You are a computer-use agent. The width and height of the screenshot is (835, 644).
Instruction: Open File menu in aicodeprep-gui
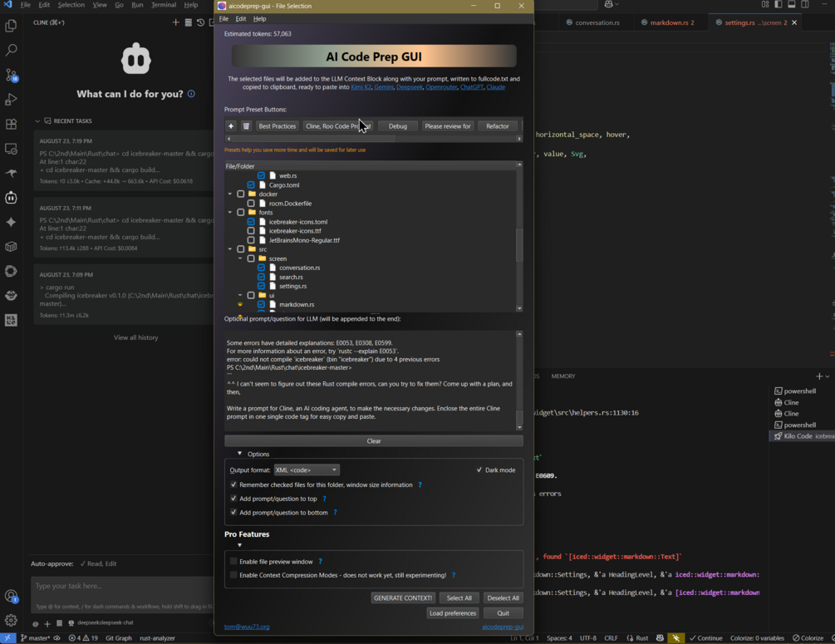click(223, 18)
